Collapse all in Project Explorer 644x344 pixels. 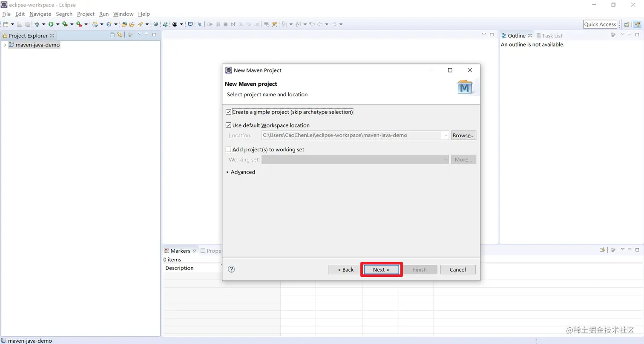pyautogui.click(x=112, y=35)
